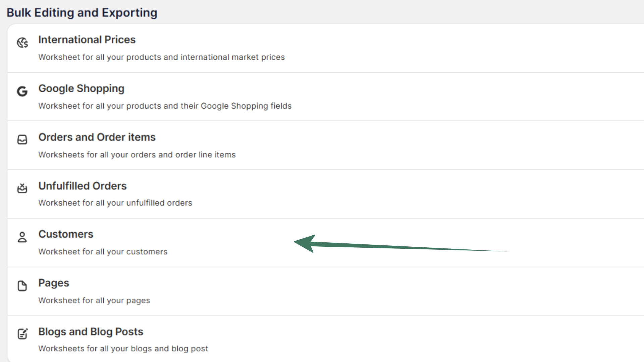Click the International Prices globe-dollar icon
The height and width of the screenshot is (362, 644).
pyautogui.click(x=22, y=43)
